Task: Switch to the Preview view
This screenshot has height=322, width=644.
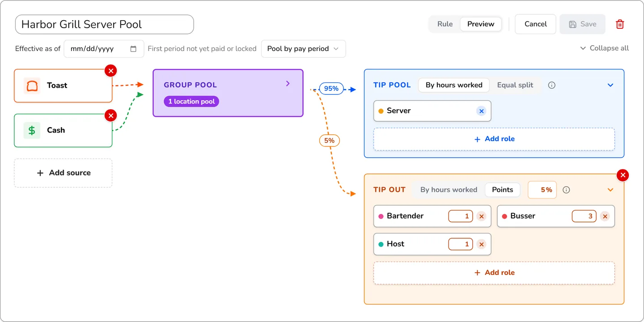Action: click(x=481, y=24)
